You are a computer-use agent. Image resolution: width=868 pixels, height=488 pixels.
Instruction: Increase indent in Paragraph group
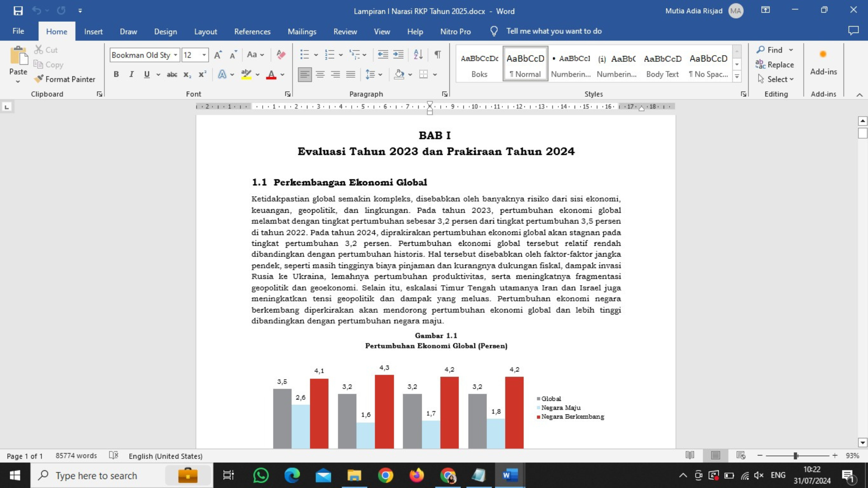(x=398, y=55)
